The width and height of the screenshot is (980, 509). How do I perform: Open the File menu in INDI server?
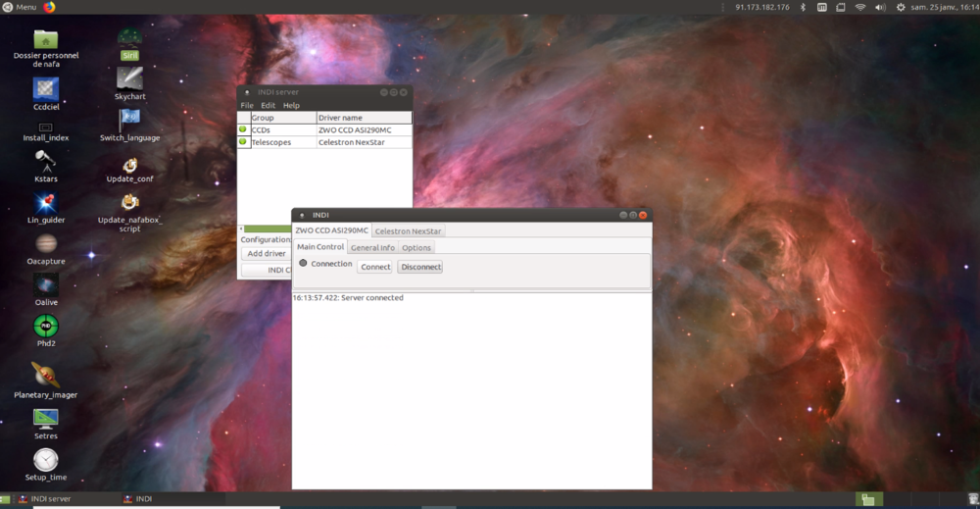coord(247,105)
